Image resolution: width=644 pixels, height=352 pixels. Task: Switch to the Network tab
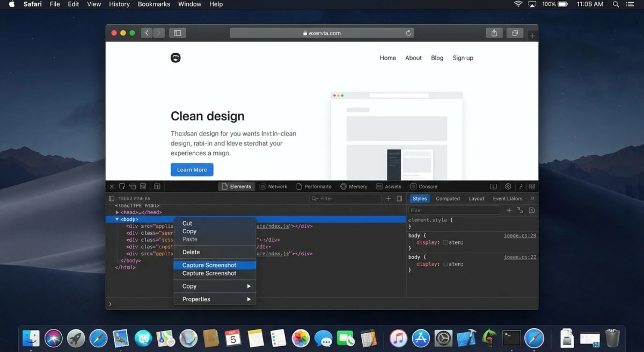pos(273,186)
